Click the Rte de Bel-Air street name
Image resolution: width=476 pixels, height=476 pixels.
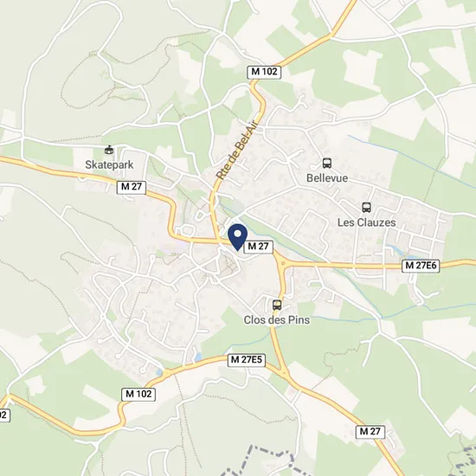click(237, 149)
